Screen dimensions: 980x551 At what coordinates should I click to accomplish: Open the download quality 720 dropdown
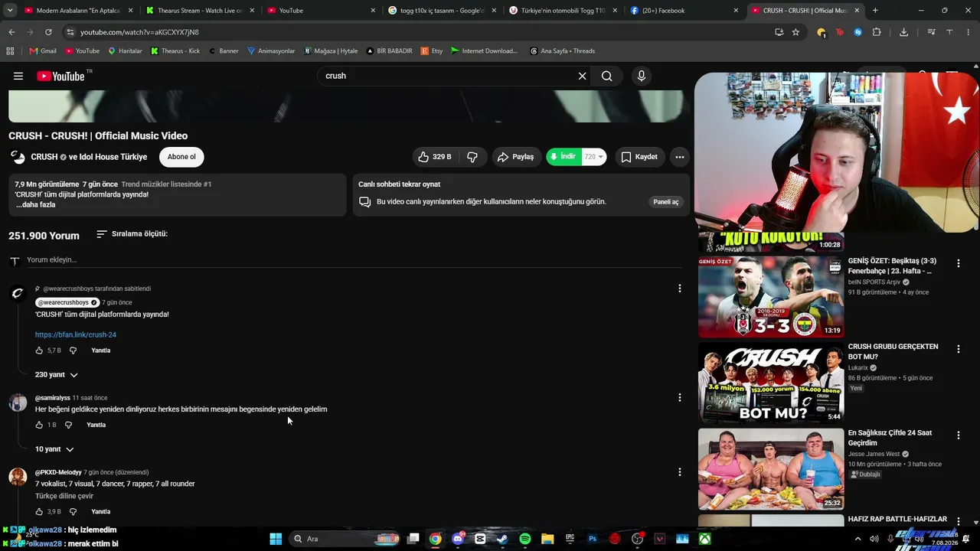pos(594,157)
